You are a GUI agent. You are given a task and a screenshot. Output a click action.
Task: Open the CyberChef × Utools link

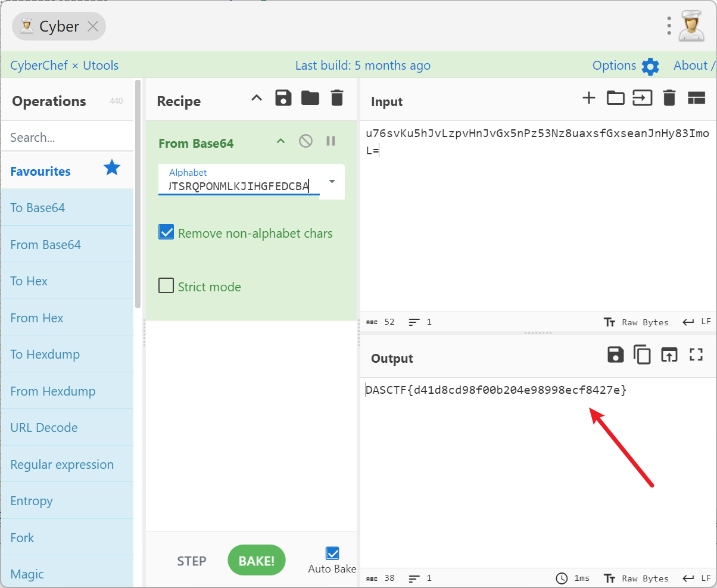(x=64, y=66)
